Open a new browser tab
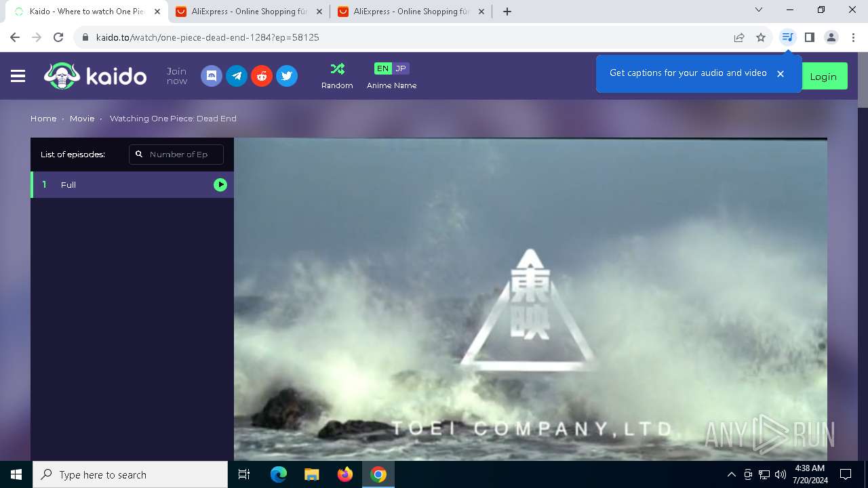The height and width of the screenshot is (488, 868). (x=507, y=12)
